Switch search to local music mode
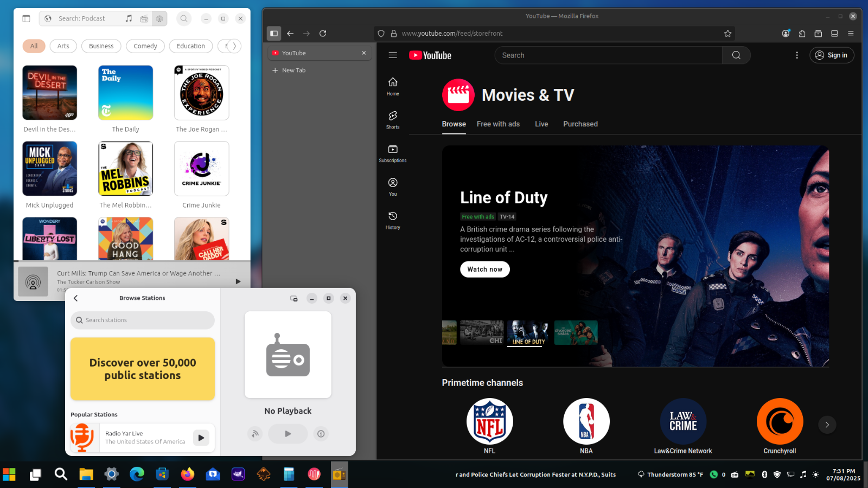The height and width of the screenshot is (488, 868). coord(129,18)
